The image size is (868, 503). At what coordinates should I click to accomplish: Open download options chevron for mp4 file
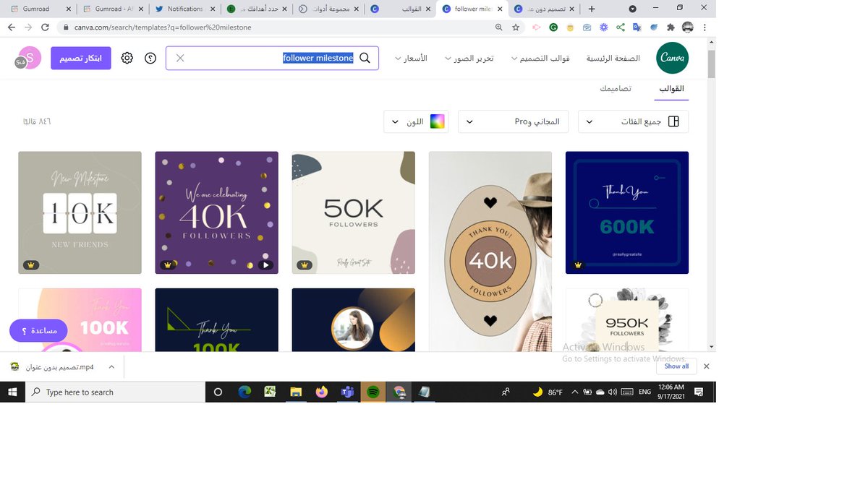coord(111,366)
